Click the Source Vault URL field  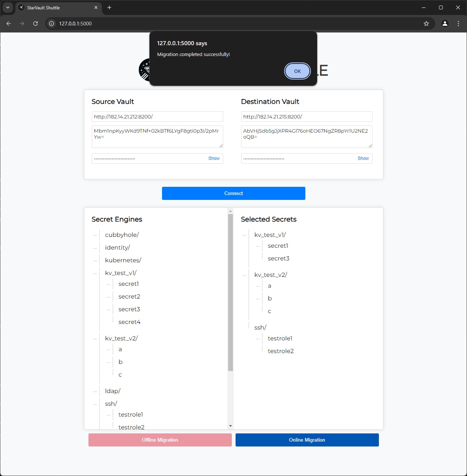[157, 117]
